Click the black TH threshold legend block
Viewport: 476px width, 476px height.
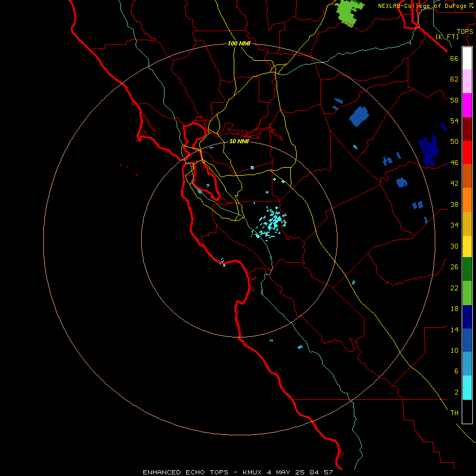pyautogui.click(x=467, y=411)
